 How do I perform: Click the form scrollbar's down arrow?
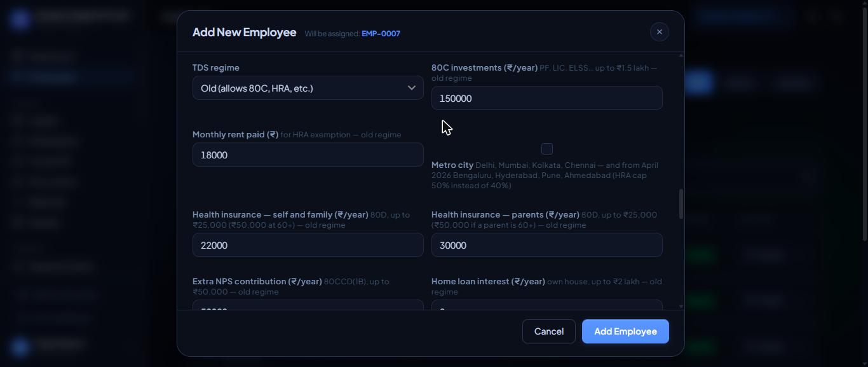[681, 307]
